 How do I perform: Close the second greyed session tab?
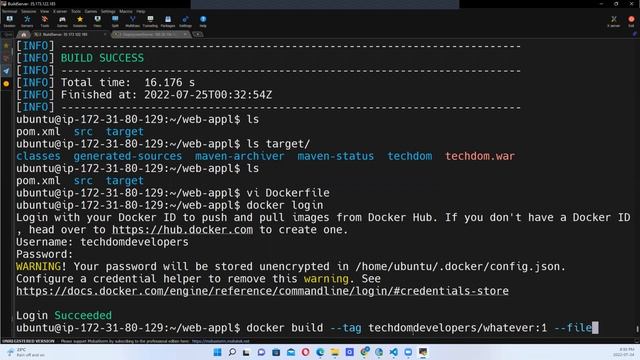tap(186, 35)
